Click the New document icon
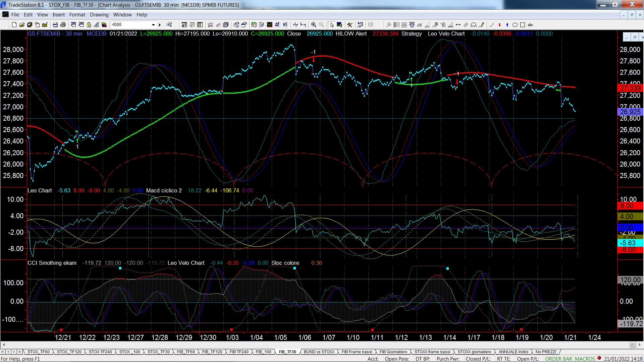 [14, 25]
